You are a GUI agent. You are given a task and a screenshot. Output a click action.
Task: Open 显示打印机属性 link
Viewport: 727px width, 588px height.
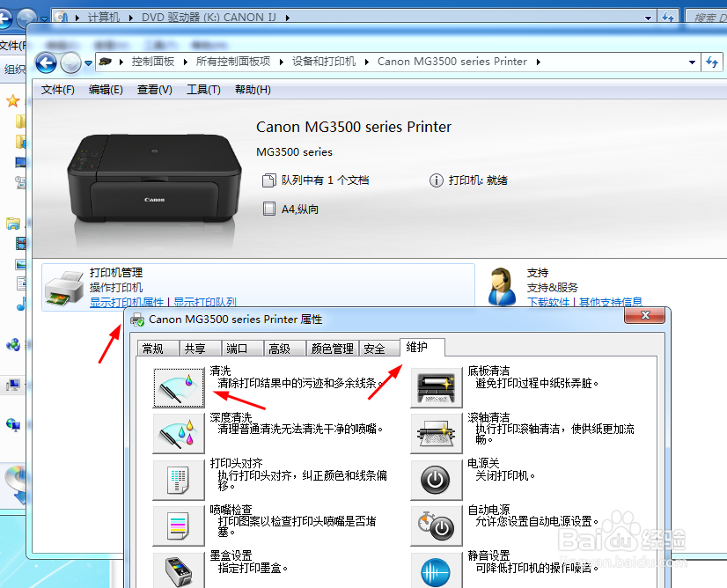pyautogui.click(x=127, y=302)
